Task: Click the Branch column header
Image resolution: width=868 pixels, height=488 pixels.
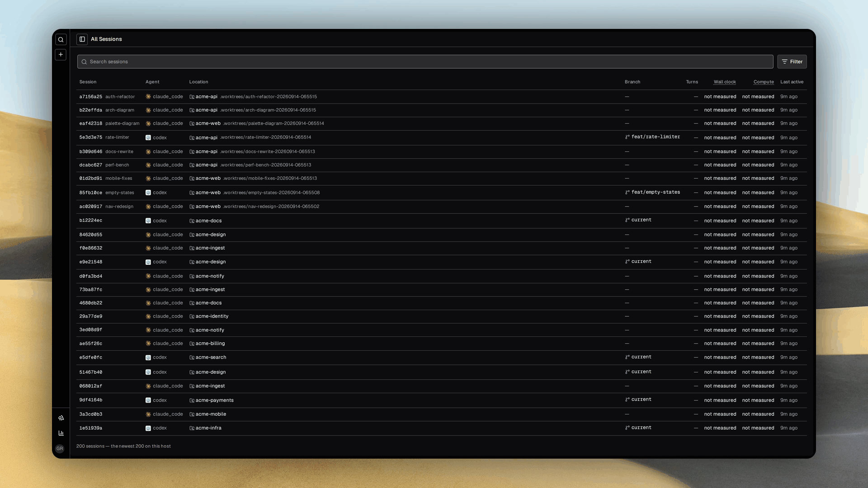Action: [x=632, y=82]
